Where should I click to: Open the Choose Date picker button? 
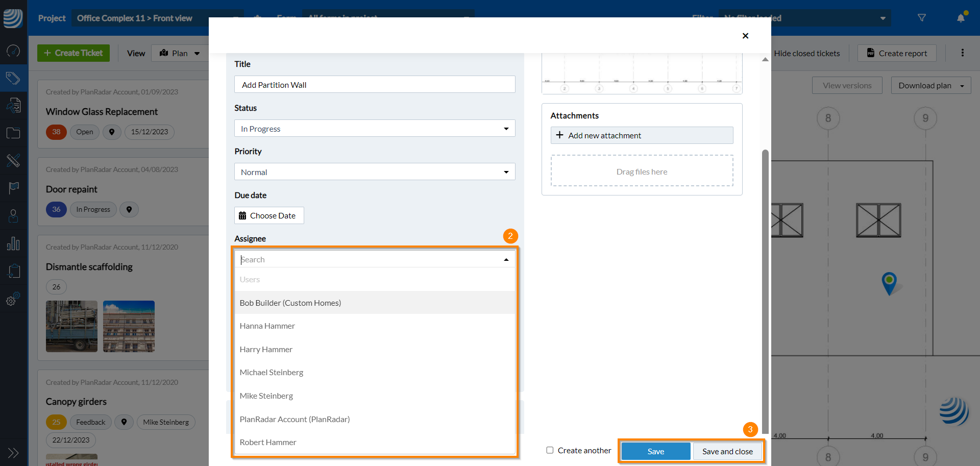click(269, 215)
